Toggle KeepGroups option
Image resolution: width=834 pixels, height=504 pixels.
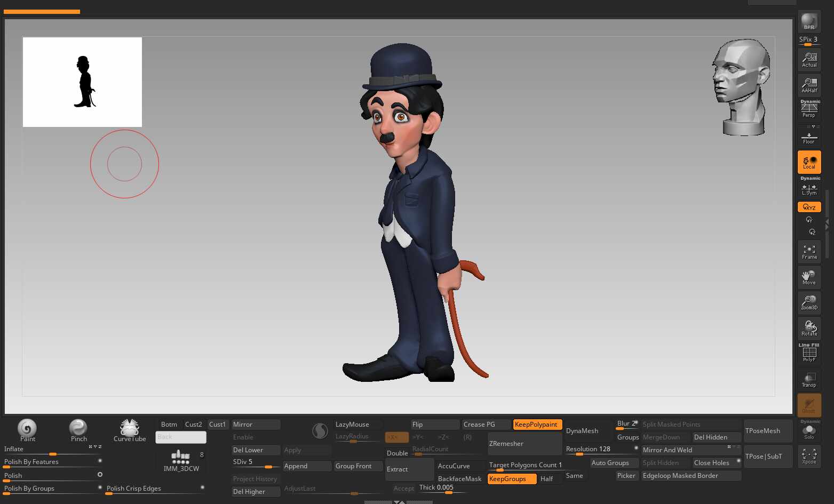512,479
